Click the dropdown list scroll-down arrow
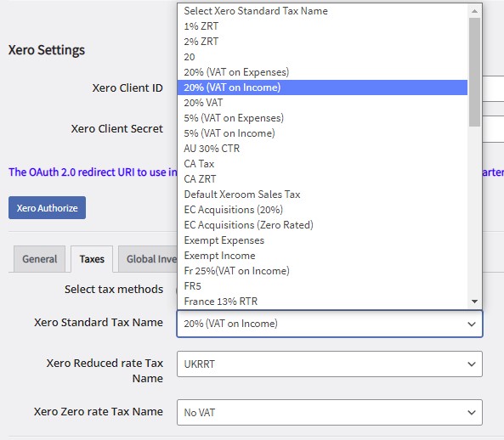504x440 pixels. pos(474,302)
